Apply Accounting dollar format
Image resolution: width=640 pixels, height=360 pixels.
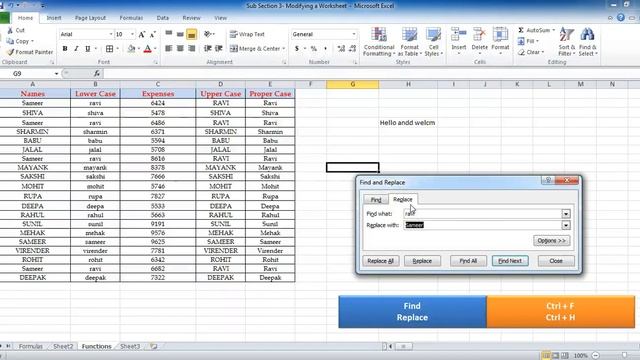[x=297, y=49]
